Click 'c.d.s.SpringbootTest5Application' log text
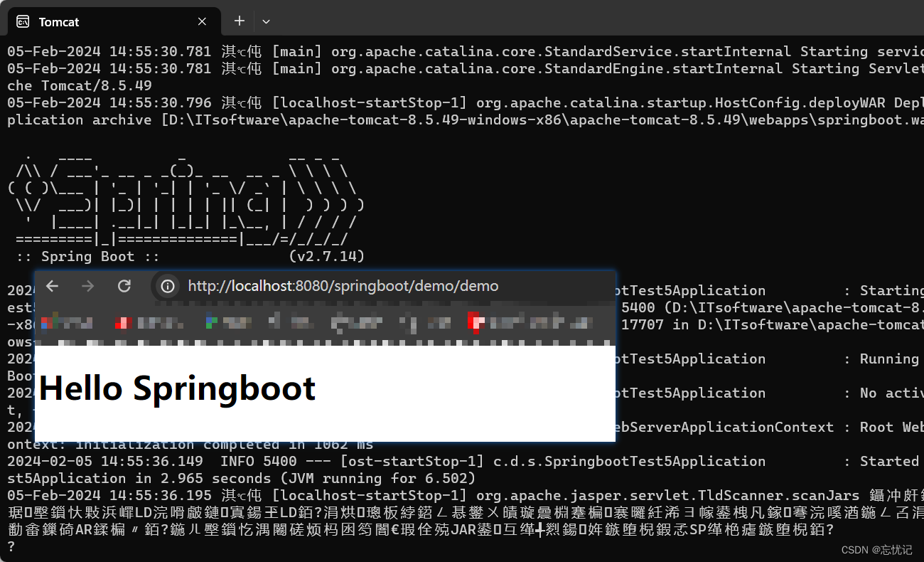Screen dimensions: 924x562 pos(630,461)
